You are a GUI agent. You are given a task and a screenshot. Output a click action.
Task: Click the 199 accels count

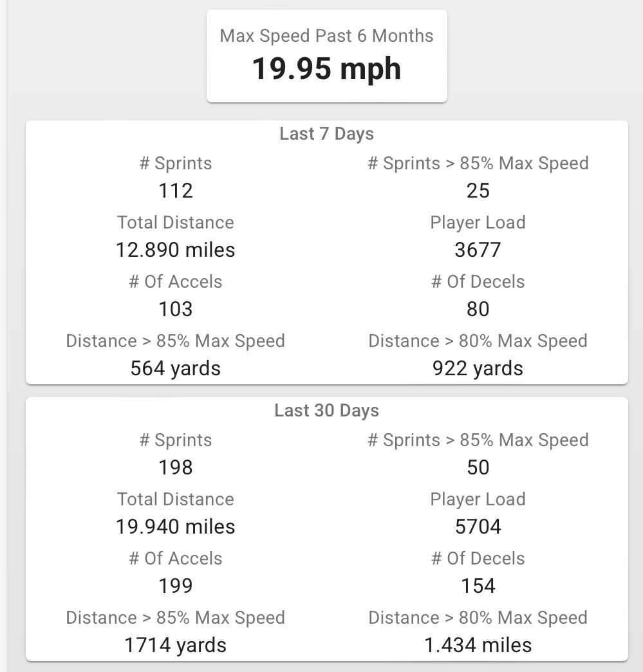coord(176,586)
